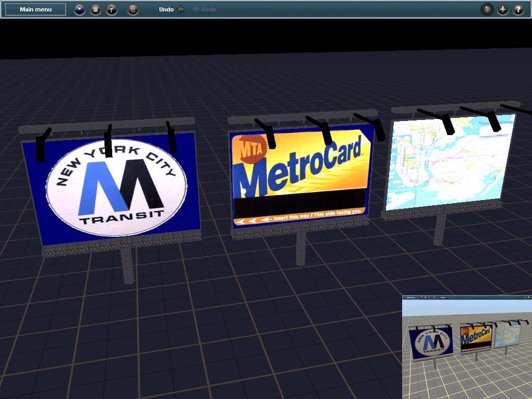Open the Main menu
The height and width of the screenshot is (399, 532).
(x=36, y=9)
